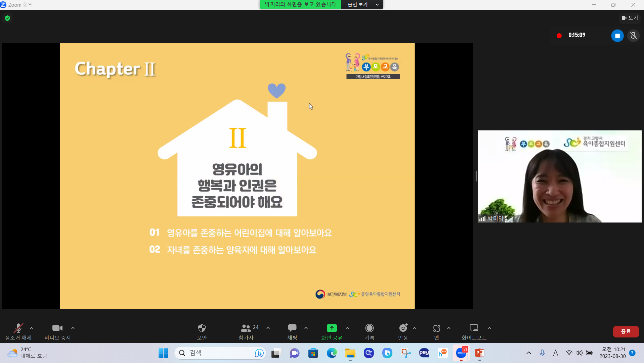Open volume control in tray
Image resolution: width=644 pixels, height=363 pixels.
(x=579, y=353)
